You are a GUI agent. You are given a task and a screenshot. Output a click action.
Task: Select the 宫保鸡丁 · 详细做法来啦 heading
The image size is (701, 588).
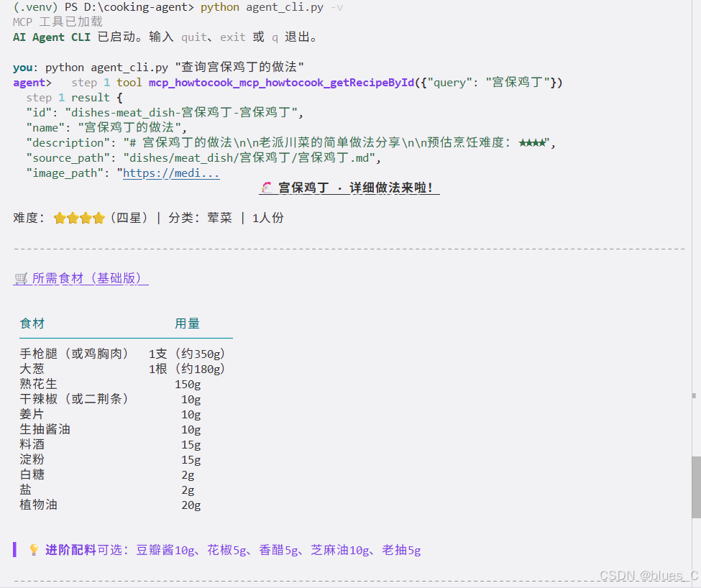pos(349,188)
